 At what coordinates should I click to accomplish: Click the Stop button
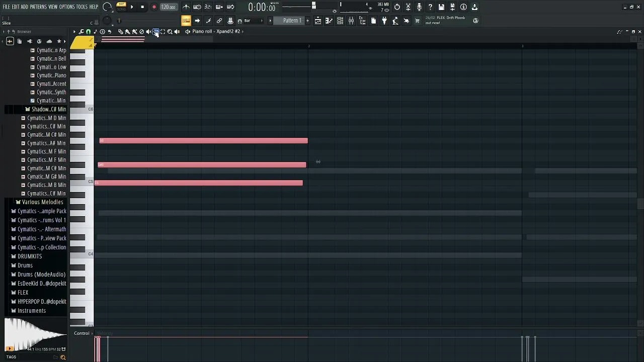click(142, 7)
